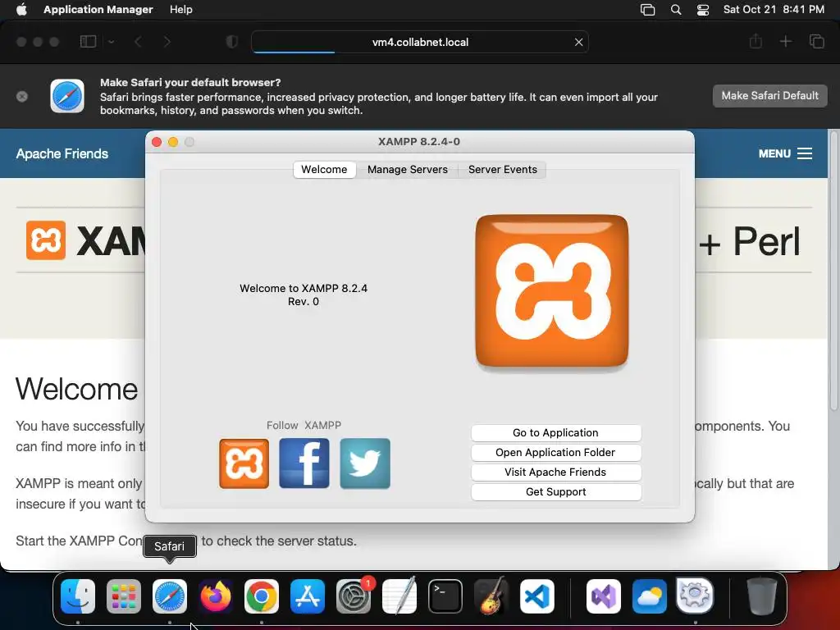Open a new tab with the plus icon
Image resolution: width=840 pixels, height=630 pixels.
pos(785,41)
